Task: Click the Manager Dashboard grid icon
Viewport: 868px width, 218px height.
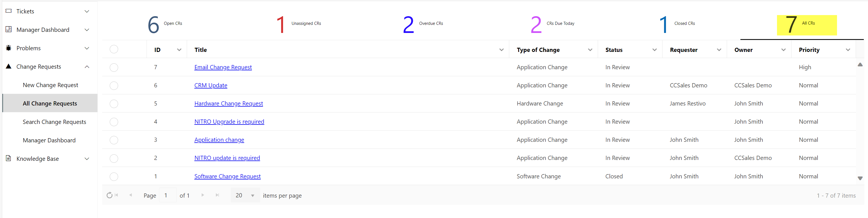Action: click(9, 30)
